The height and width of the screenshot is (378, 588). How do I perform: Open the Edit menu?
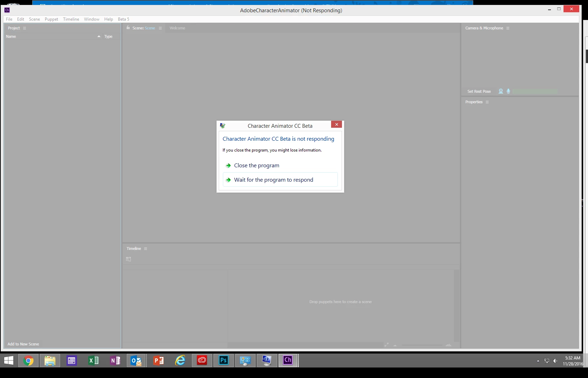click(x=21, y=19)
